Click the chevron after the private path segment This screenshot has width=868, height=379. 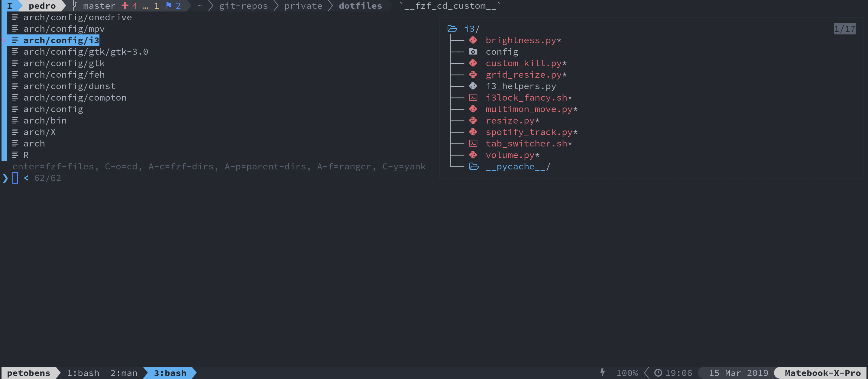click(x=331, y=5)
